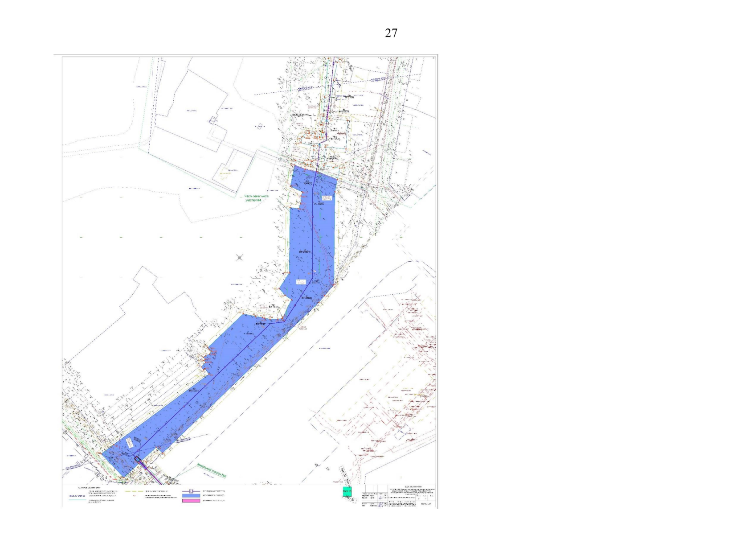Click the middle white callout label in blue zone
Screen dimensions: 756x535
(301, 282)
